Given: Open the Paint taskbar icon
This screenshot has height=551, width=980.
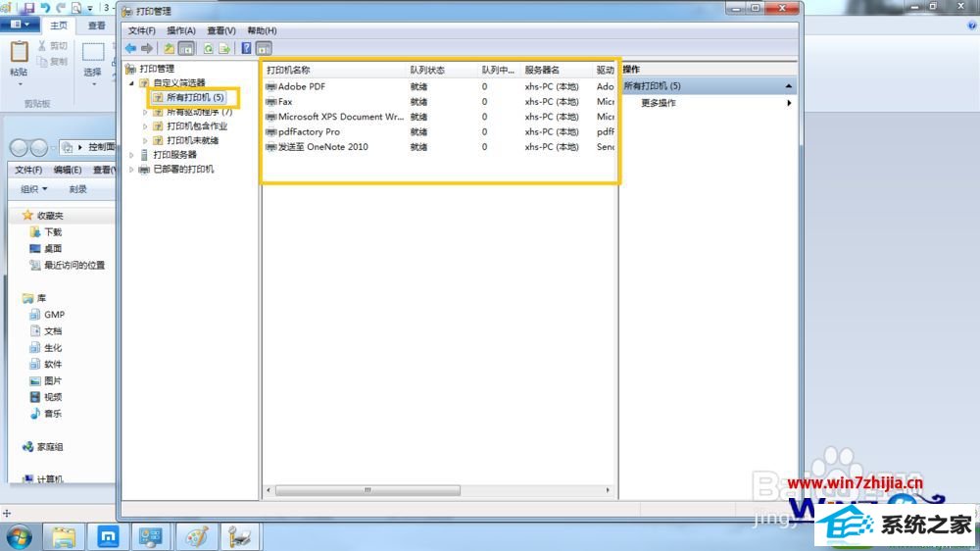Looking at the screenshot, I should coord(196,537).
